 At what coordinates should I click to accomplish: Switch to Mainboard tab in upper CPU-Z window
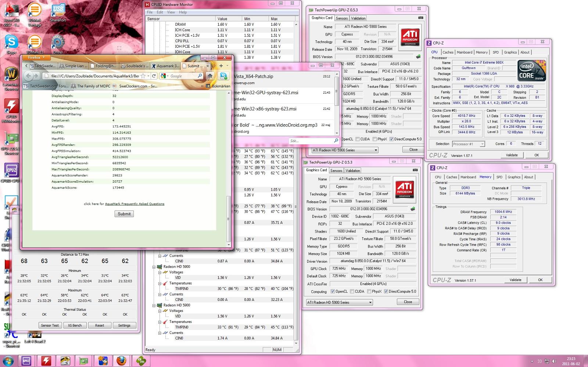[x=465, y=52]
